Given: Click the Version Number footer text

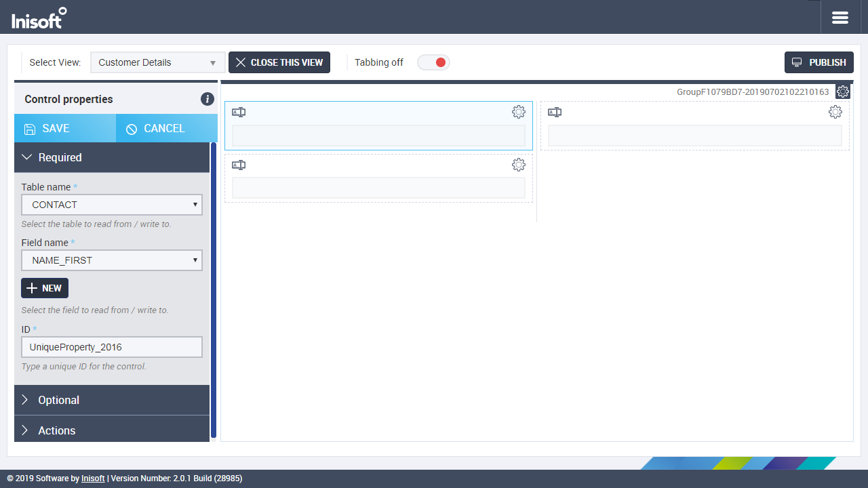Looking at the screenshot, I should coord(176,479).
